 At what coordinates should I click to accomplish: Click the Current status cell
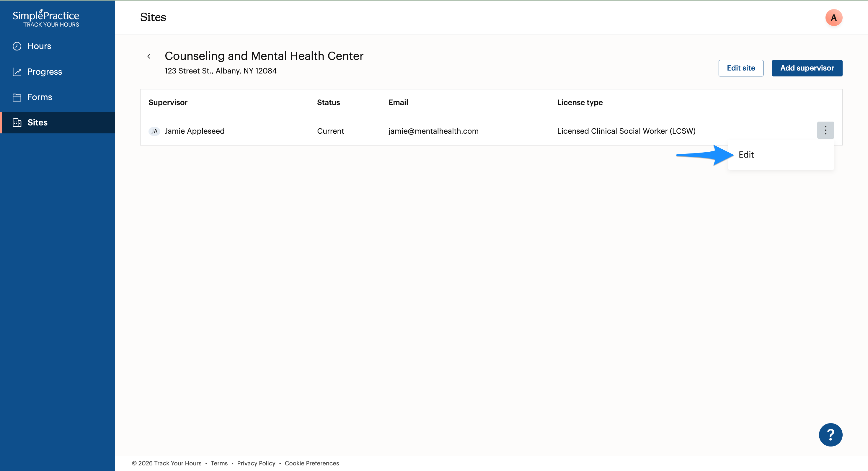click(330, 131)
